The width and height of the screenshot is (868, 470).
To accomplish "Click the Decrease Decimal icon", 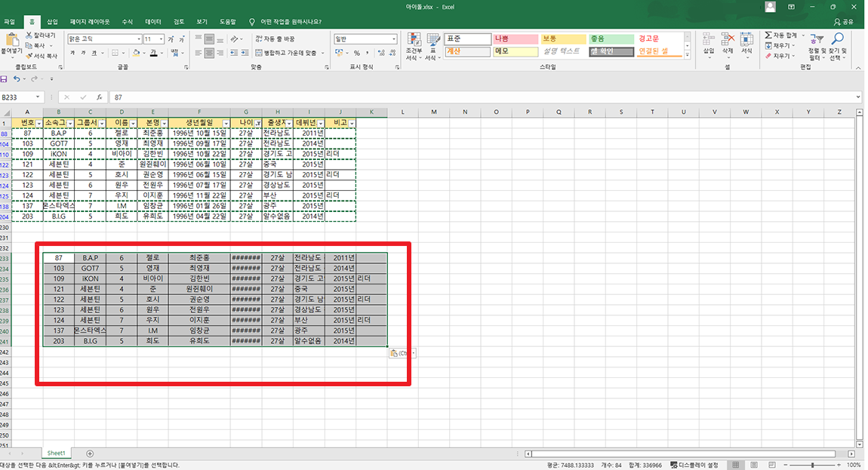I will 392,53.
